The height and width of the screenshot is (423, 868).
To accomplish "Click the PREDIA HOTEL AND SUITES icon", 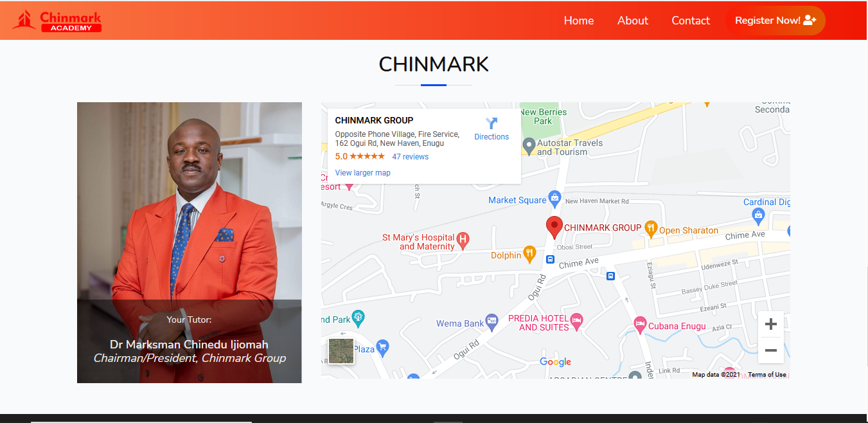I will click(577, 321).
